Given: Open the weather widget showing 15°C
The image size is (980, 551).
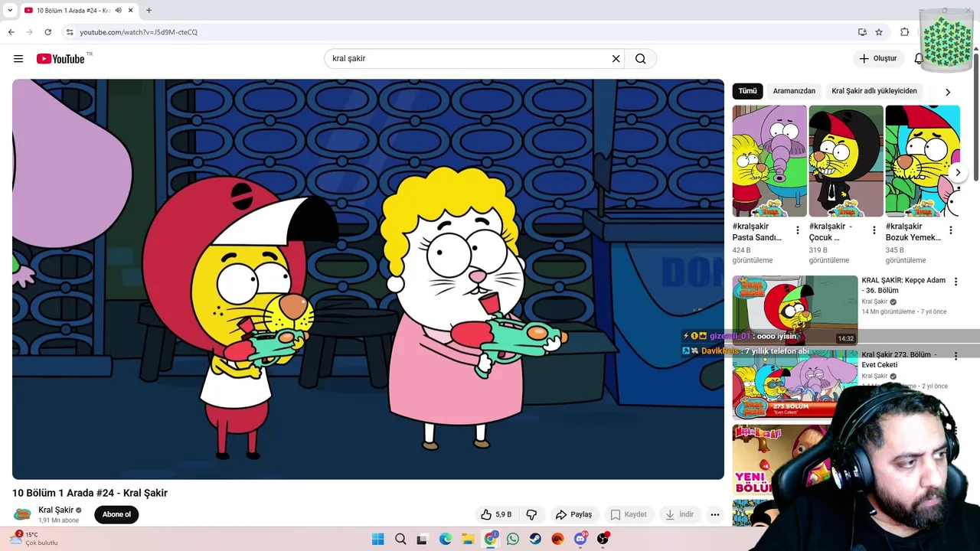Looking at the screenshot, I should coord(34,539).
